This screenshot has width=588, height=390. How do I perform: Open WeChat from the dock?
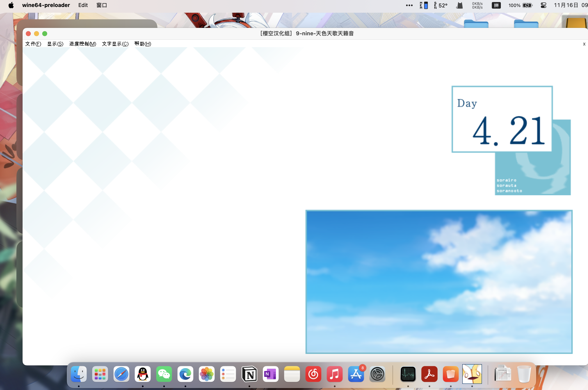(x=164, y=374)
